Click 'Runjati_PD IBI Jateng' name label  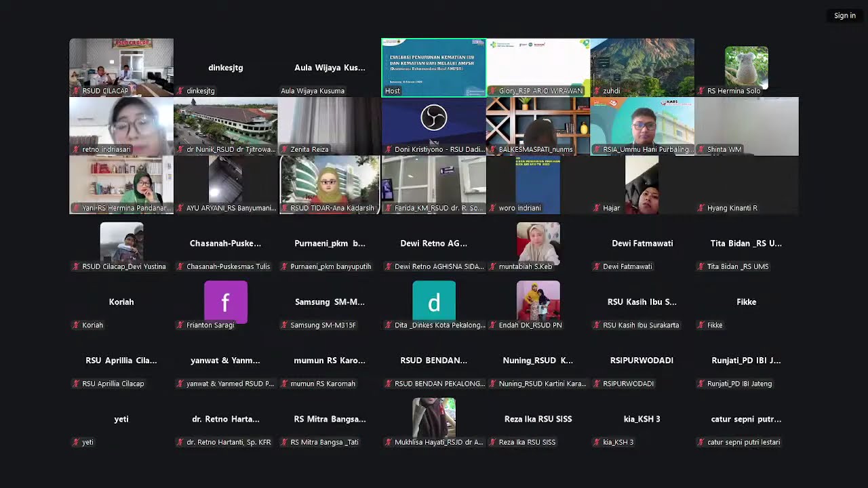click(739, 384)
